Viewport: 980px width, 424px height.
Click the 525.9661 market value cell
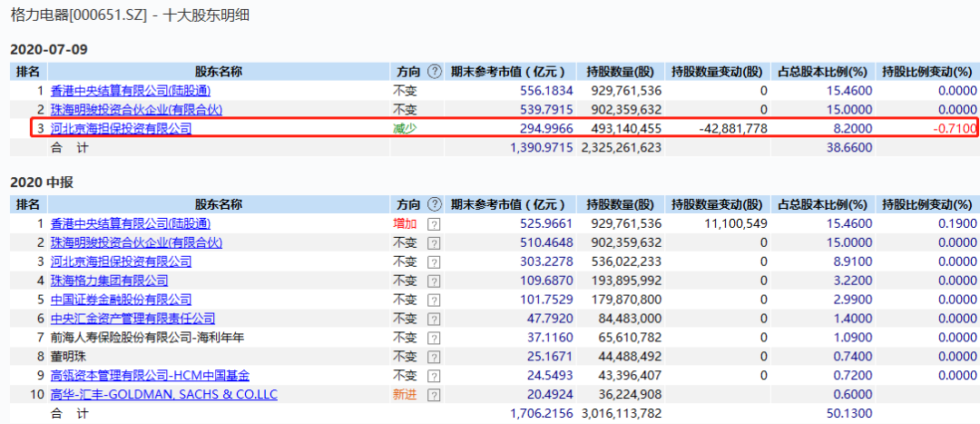(547, 223)
